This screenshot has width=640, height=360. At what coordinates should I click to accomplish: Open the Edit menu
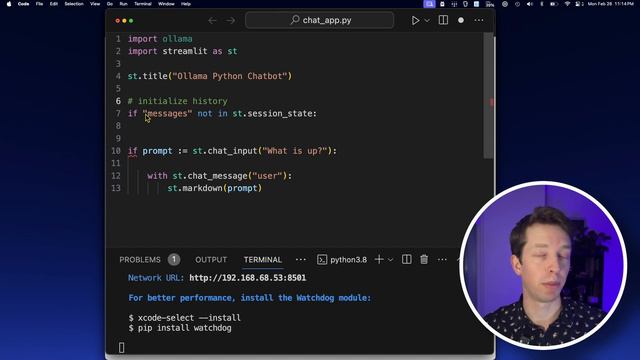pos(53,4)
